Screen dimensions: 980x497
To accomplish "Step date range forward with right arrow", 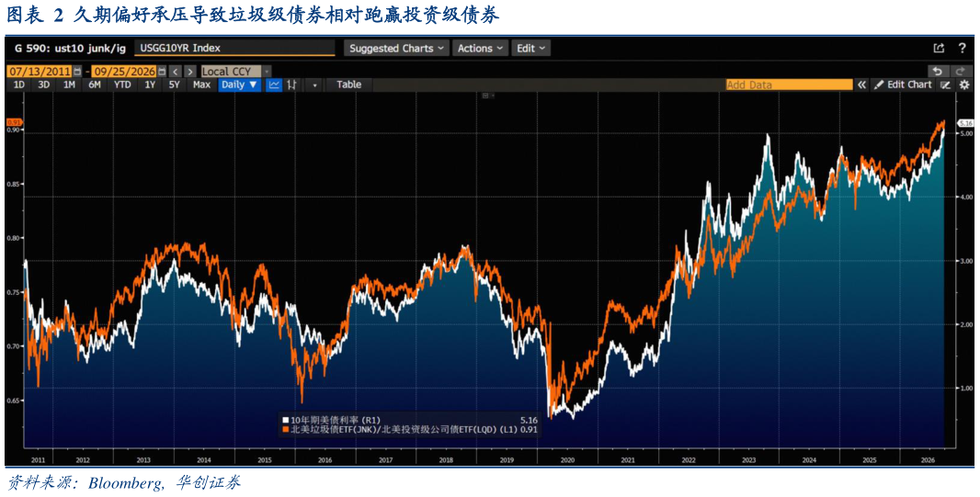I will 190,71.
